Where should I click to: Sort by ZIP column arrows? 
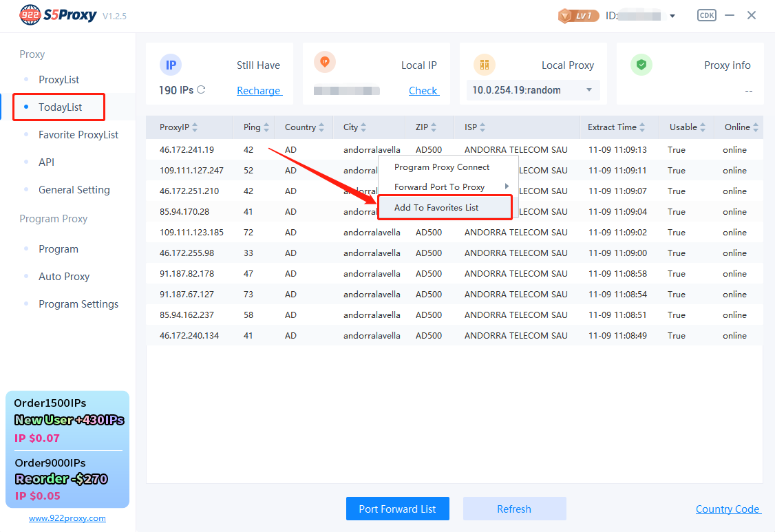click(x=434, y=127)
